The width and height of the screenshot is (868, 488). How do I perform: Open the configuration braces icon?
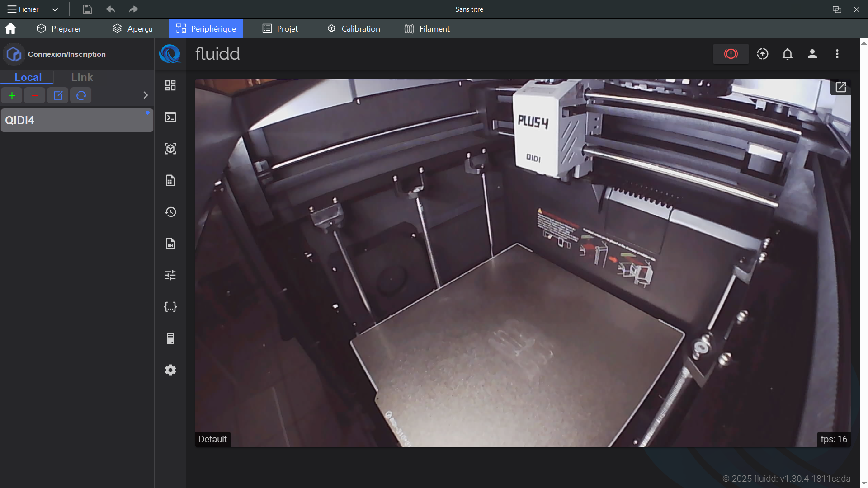[170, 307]
